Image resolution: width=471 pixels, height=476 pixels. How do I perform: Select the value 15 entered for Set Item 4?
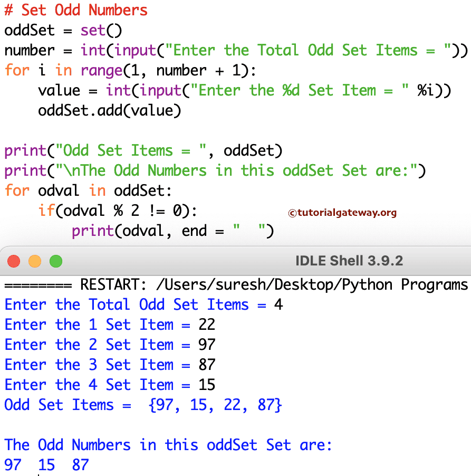tap(206, 385)
